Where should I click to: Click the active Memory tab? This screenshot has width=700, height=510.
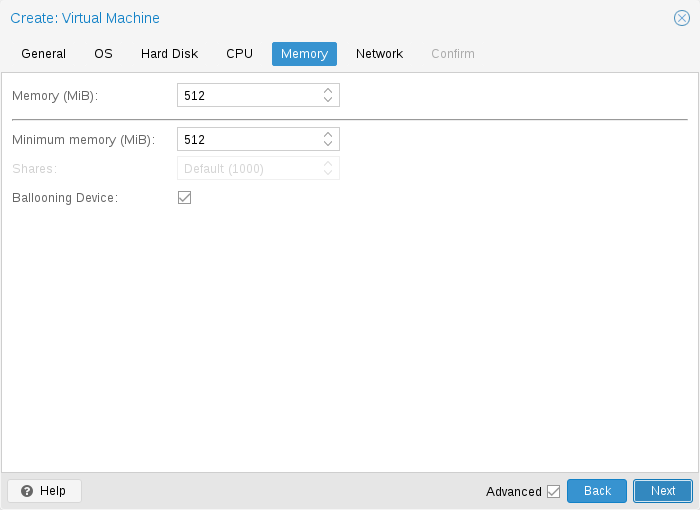pos(304,54)
